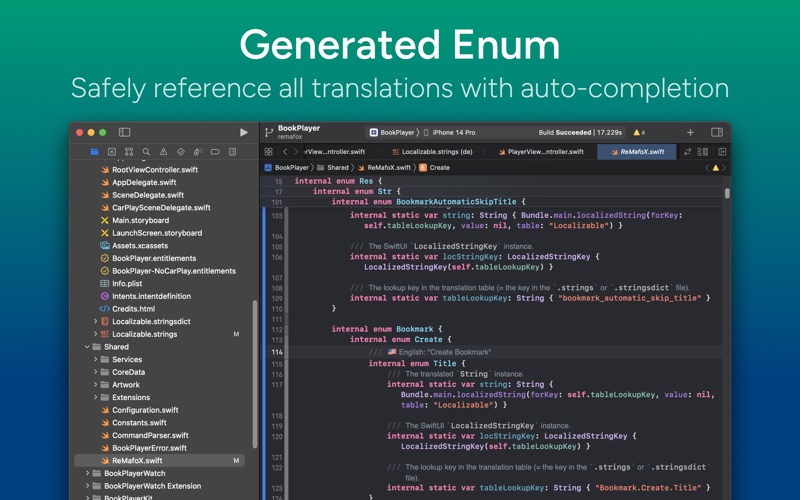Toggle the inspector panel button
This screenshot has width=800, height=500.
tap(717, 132)
